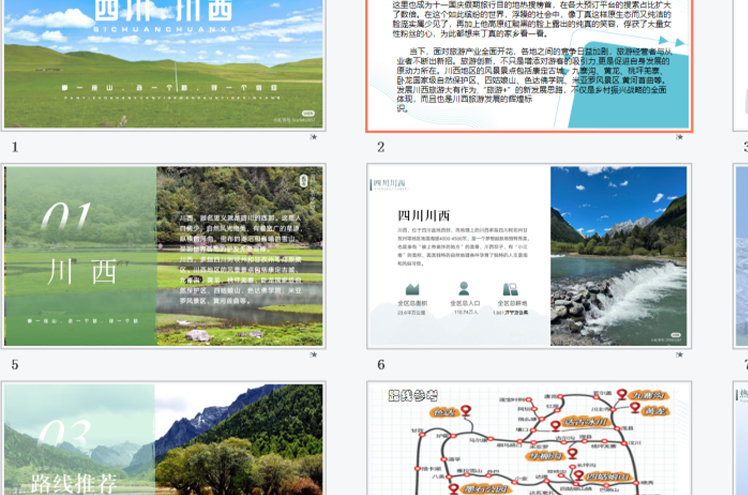Click the slide number 1 label

pyautogui.click(x=15, y=147)
